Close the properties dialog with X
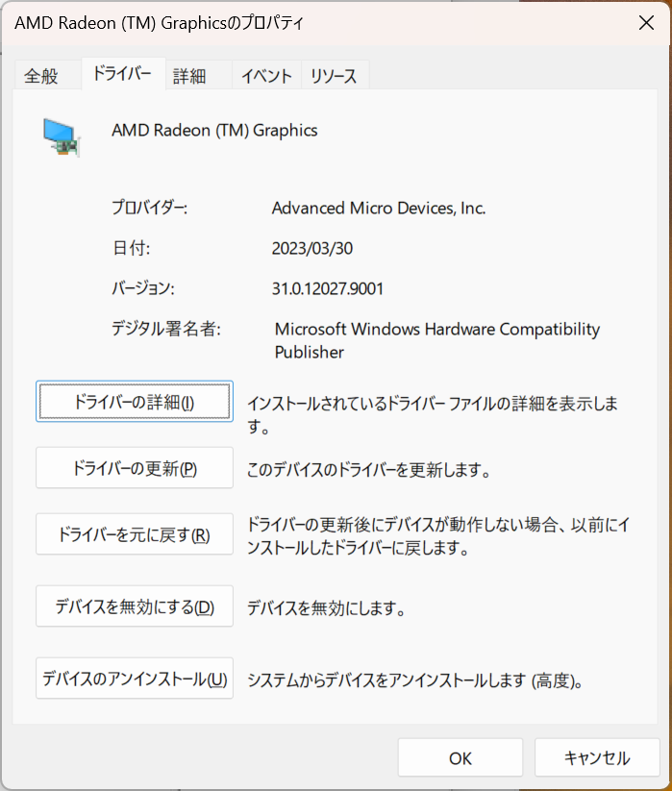This screenshot has height=791, width=672. pos(646,24)
